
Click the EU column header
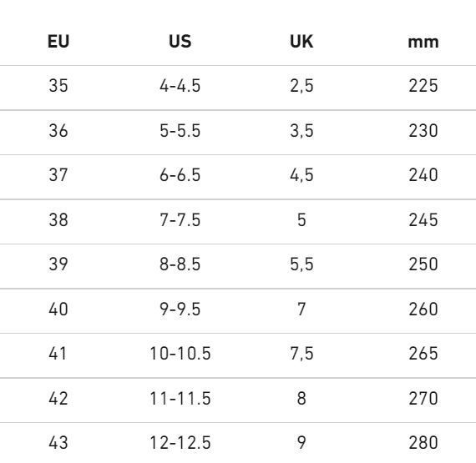pos(58,41)
